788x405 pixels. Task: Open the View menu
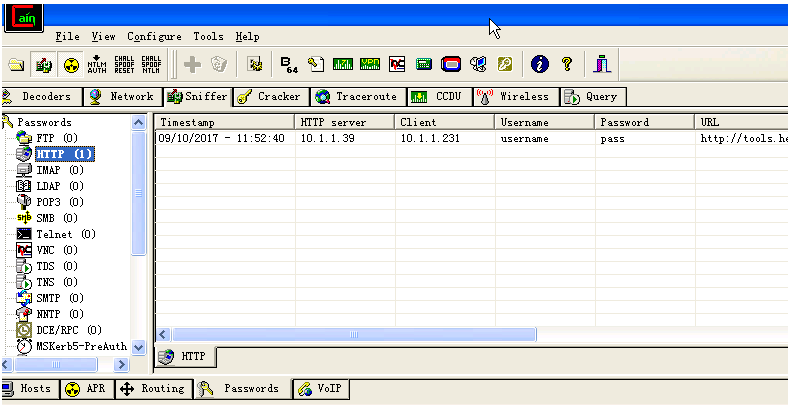point(104,37)
